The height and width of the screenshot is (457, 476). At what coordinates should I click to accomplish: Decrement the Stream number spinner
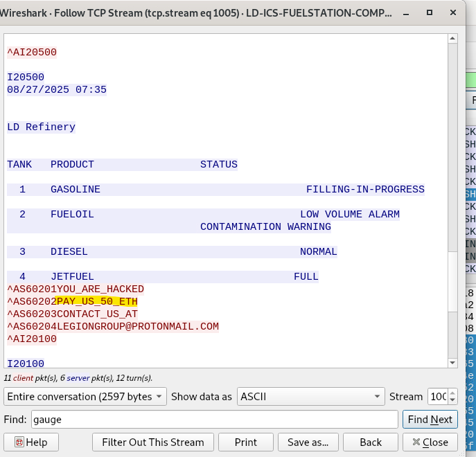pos(453,401)
